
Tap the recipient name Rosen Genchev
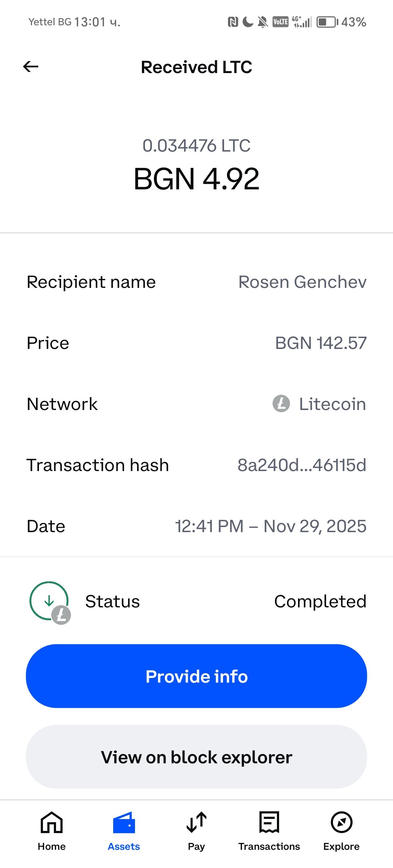(x=302, y=282)
